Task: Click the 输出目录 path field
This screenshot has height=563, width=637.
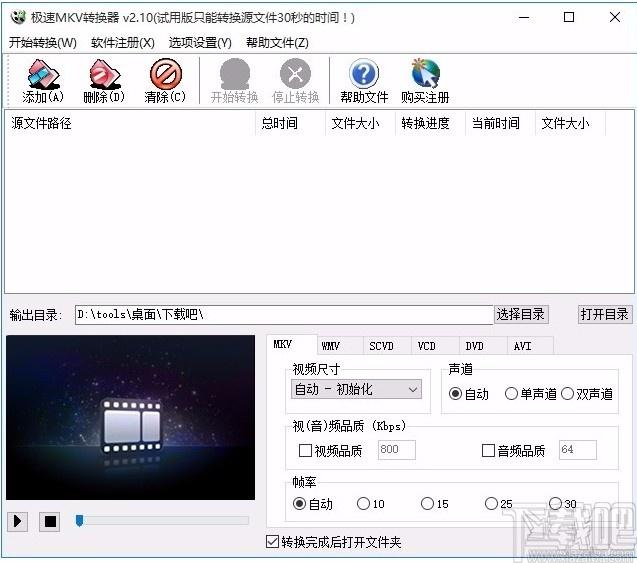Action: point(284,315)
